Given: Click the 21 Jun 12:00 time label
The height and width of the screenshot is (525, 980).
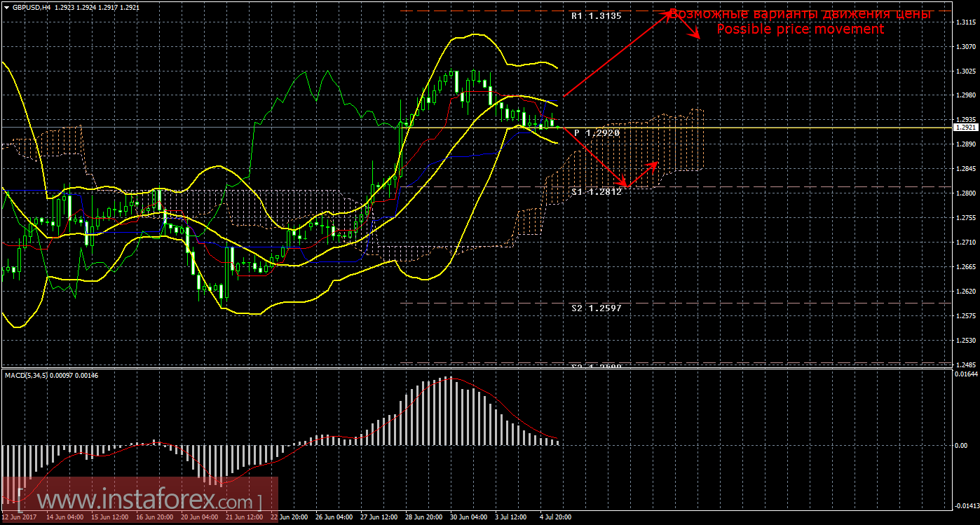Looking at the screenshot, I should click(x=245, y=517).
